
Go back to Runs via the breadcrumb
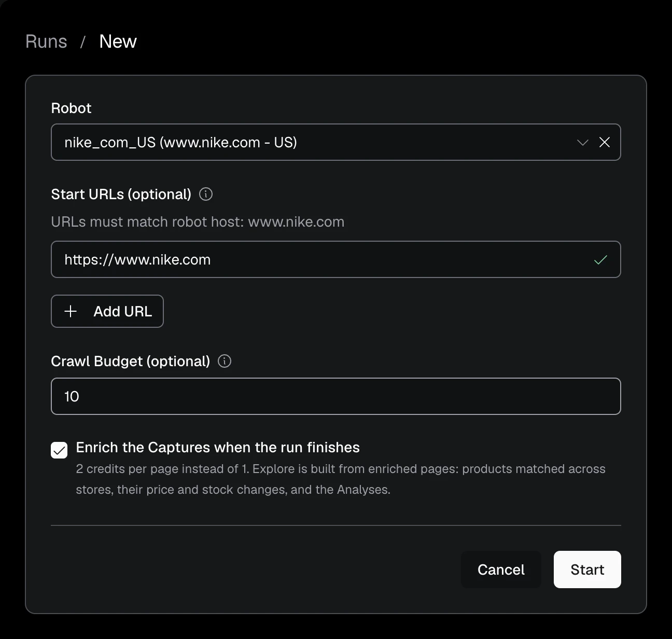coord(46,41)
